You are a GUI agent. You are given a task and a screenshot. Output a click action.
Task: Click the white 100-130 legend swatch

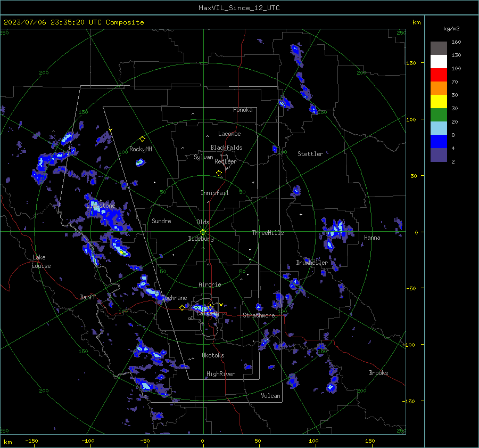pos(439,61)
